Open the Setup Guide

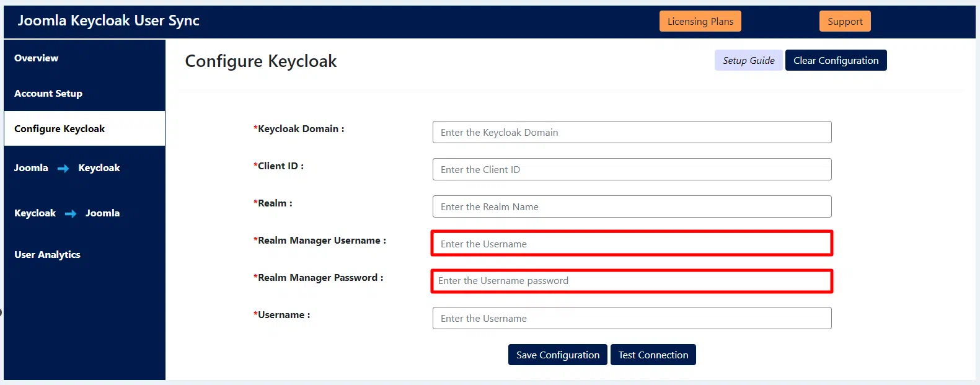tap(748, 60)
